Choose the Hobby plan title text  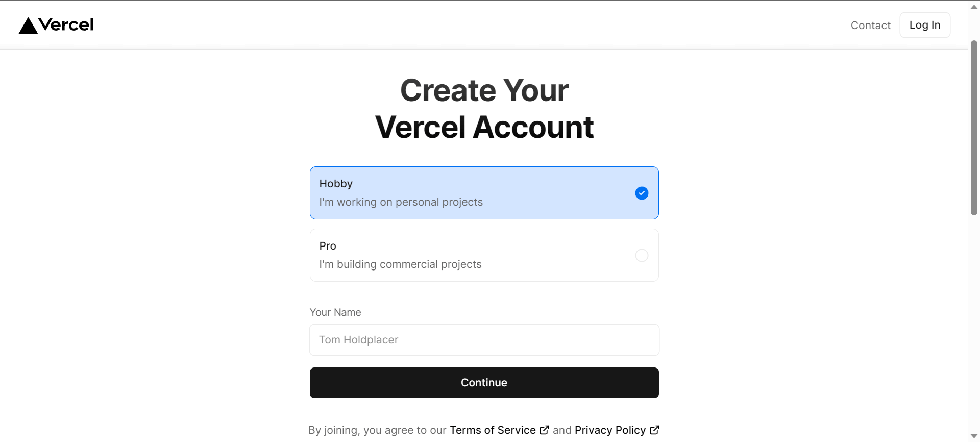pyautogui.click(x=336, y=184)
